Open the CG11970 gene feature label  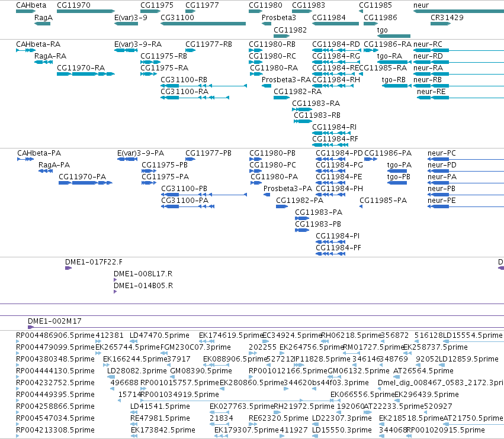(73, 5)
